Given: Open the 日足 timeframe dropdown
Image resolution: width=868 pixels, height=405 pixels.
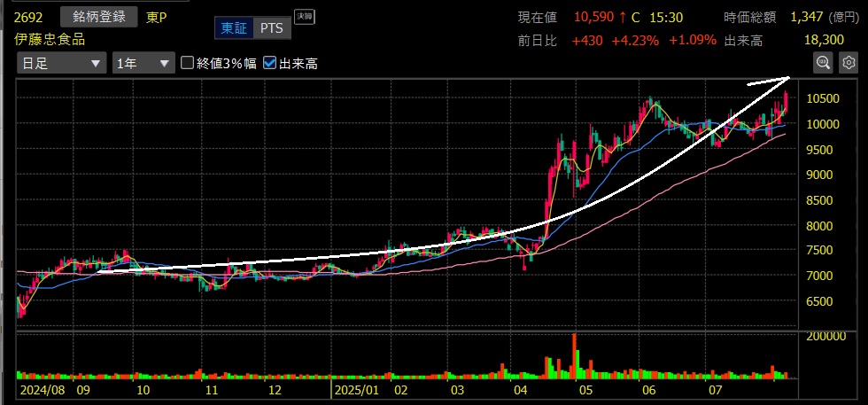Looking at the screenshot, I should click(61, 63).
